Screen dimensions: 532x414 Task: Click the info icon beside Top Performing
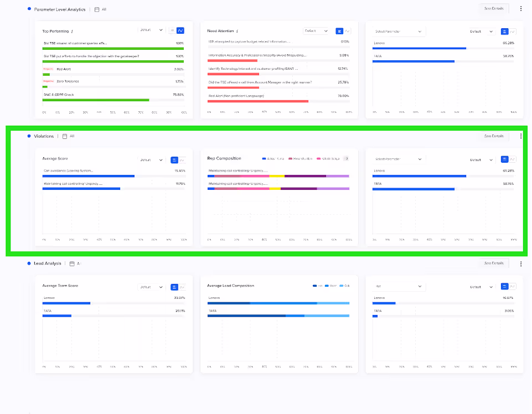pos(72,31)
